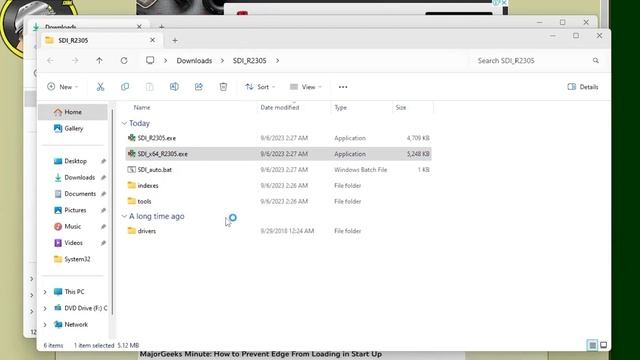This screenshot has width=640, height=360.
Task: Expand Network in navigation pane
Action: pyautogui.click(x=45, y=324)
